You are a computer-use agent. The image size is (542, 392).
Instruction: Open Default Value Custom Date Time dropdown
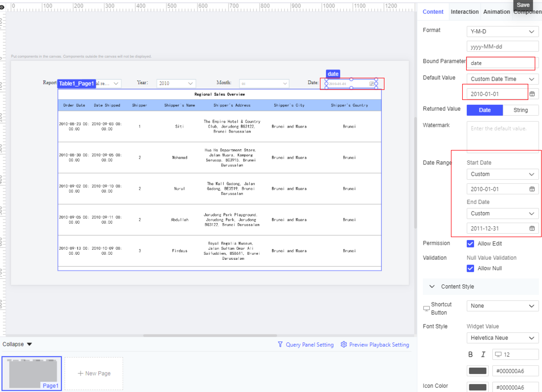coord(502,79)
